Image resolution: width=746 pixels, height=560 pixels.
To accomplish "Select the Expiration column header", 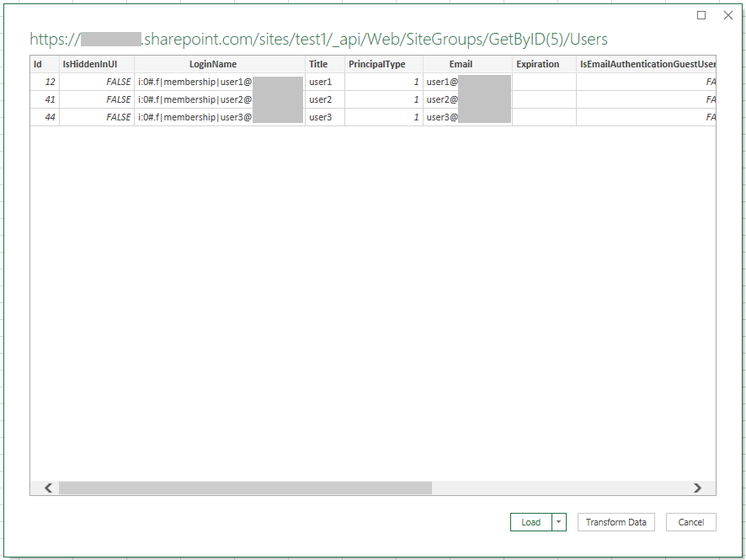I will tap(544, 64).
